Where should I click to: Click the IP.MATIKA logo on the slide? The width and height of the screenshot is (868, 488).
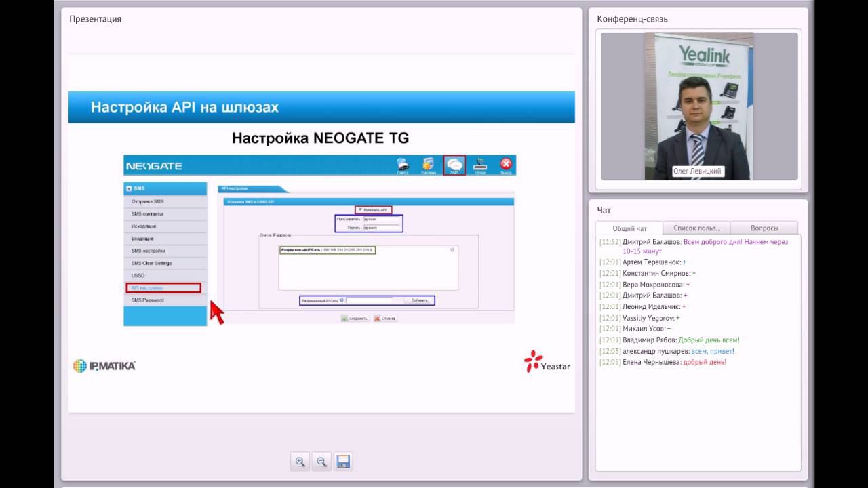[x=104, y=366]
